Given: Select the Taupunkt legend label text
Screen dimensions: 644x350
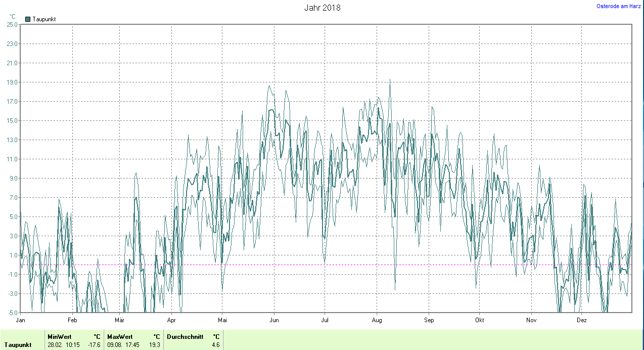Looking at the screenshot, I should [x=44, y=19].
